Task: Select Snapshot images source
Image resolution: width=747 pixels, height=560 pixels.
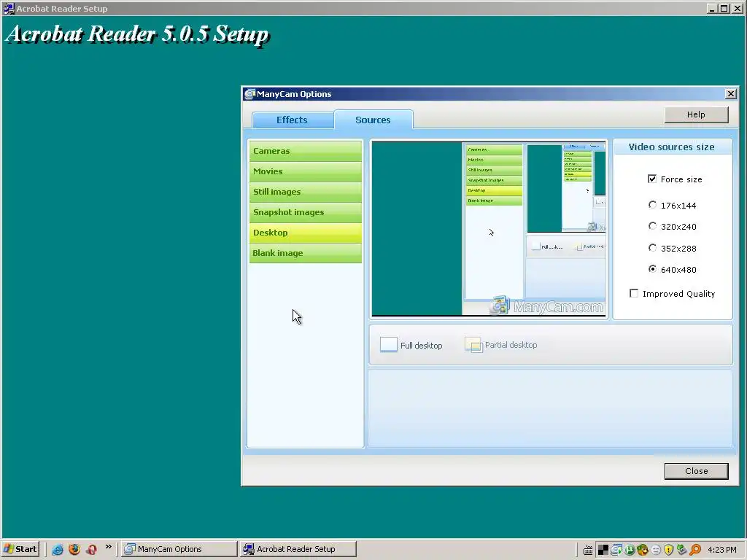Action: click(305, 212)
